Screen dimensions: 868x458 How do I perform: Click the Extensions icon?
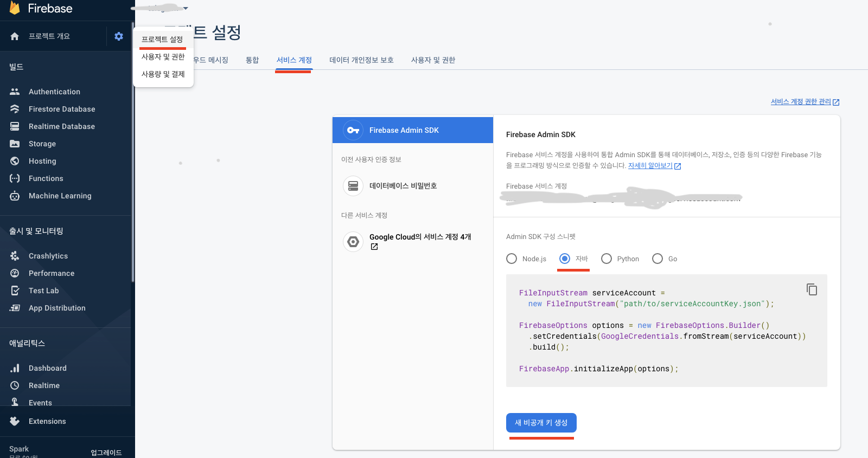[x=15, y=421]
